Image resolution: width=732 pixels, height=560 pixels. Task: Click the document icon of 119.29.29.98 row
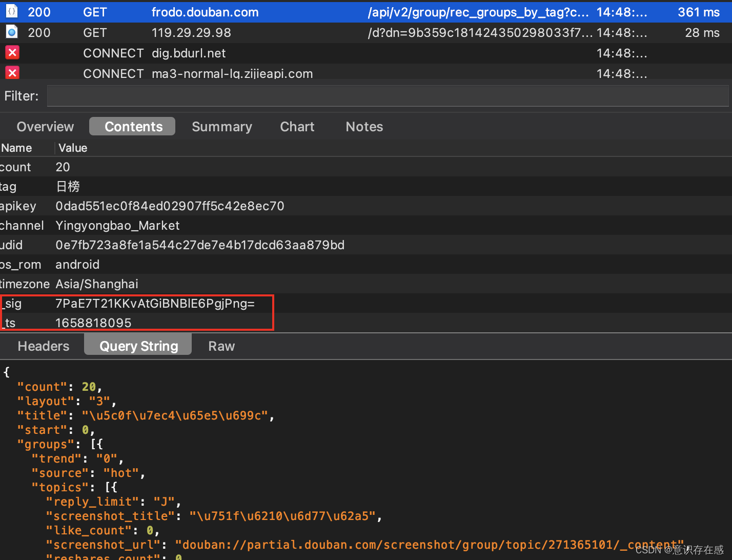(12, 32)
